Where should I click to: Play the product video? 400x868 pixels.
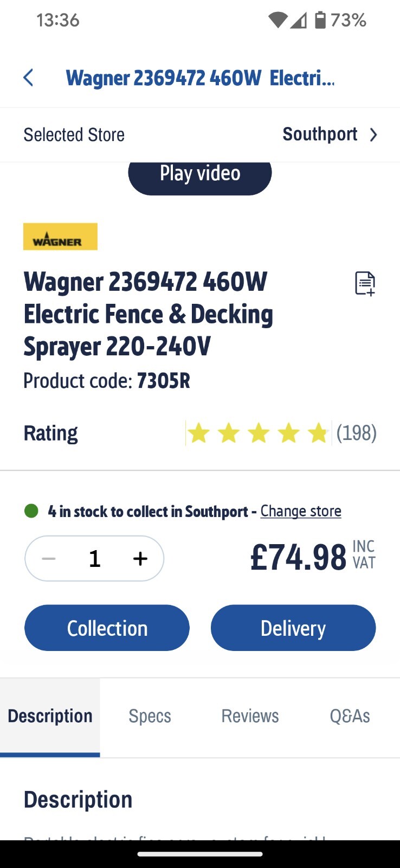click(199, 173)
